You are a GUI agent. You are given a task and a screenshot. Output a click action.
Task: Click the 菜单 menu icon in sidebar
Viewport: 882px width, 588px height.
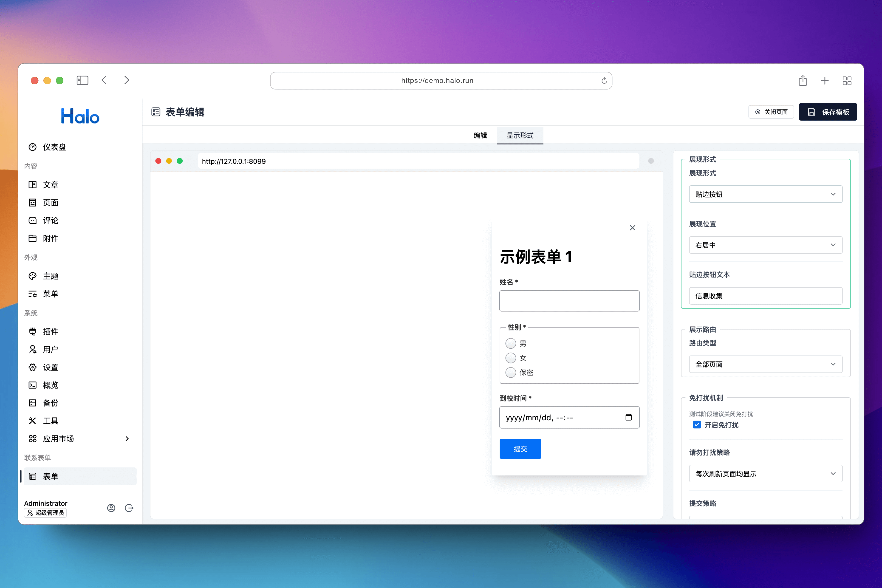pyautogui.click(x=33, y=294)
